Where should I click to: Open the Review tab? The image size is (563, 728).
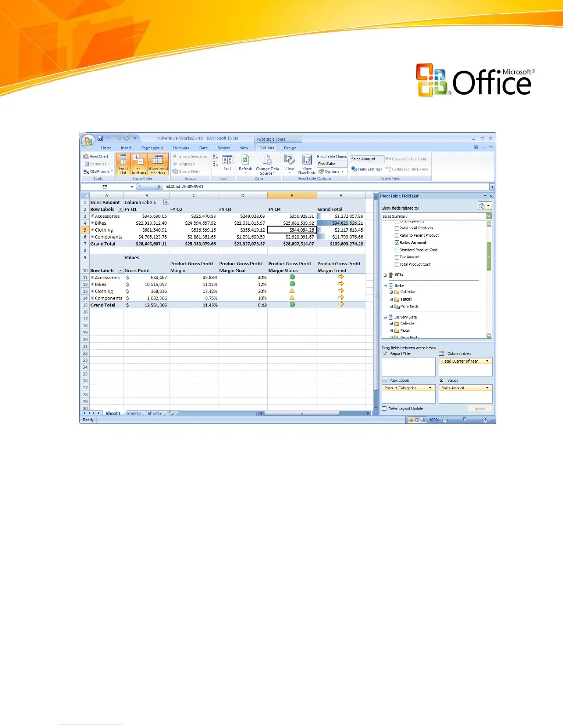click(x=224, y=148)
